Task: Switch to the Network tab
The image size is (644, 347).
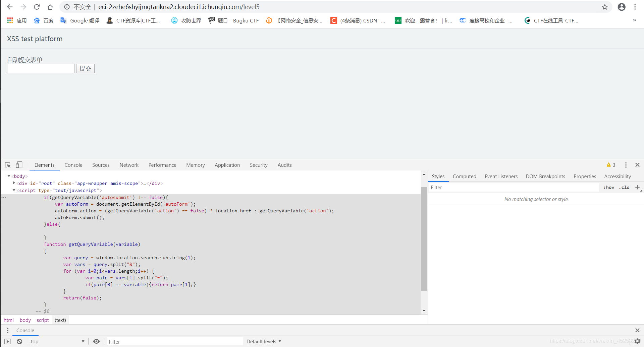Action: pos(129,165)
